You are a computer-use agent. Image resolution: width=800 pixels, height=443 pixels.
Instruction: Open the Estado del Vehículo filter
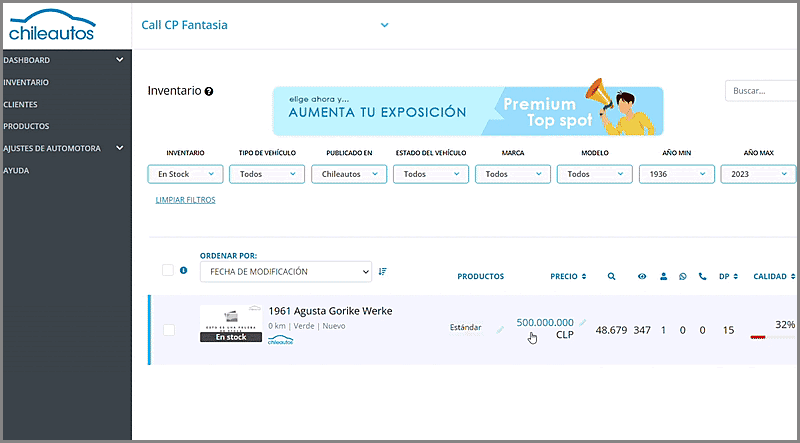click(x=431, y=174)
